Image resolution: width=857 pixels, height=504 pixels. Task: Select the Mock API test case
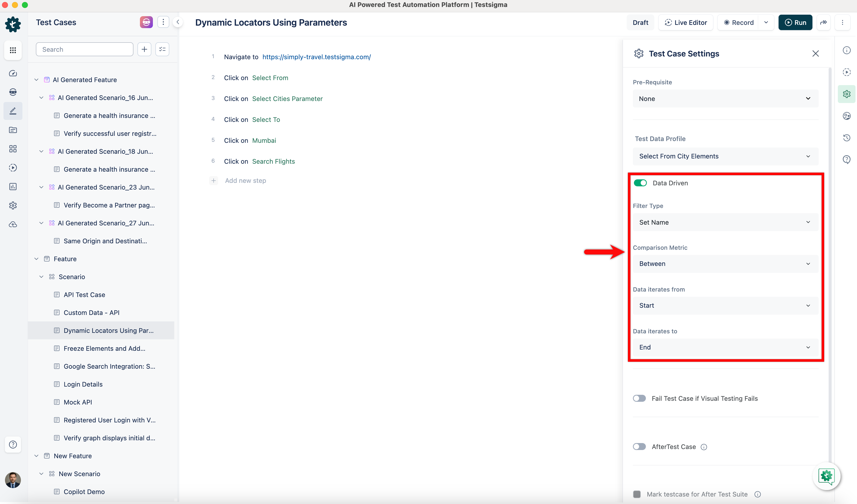pos(78,402)
